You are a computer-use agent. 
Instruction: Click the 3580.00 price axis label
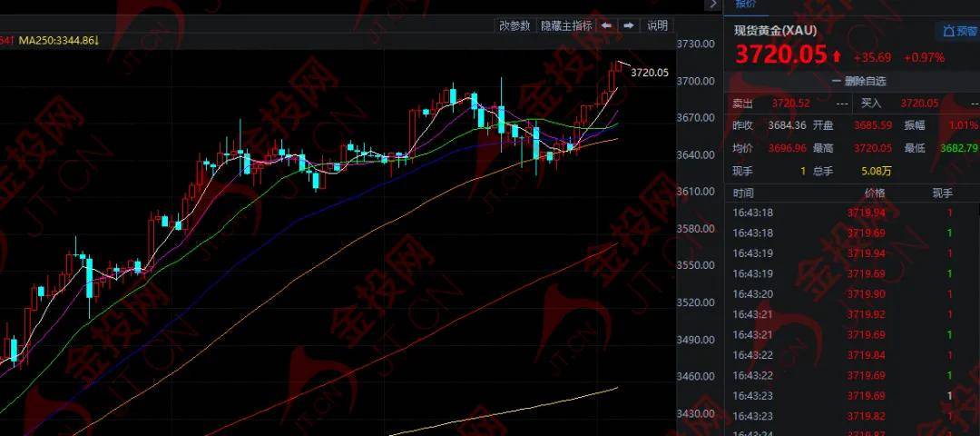click(x=696, y=228)
